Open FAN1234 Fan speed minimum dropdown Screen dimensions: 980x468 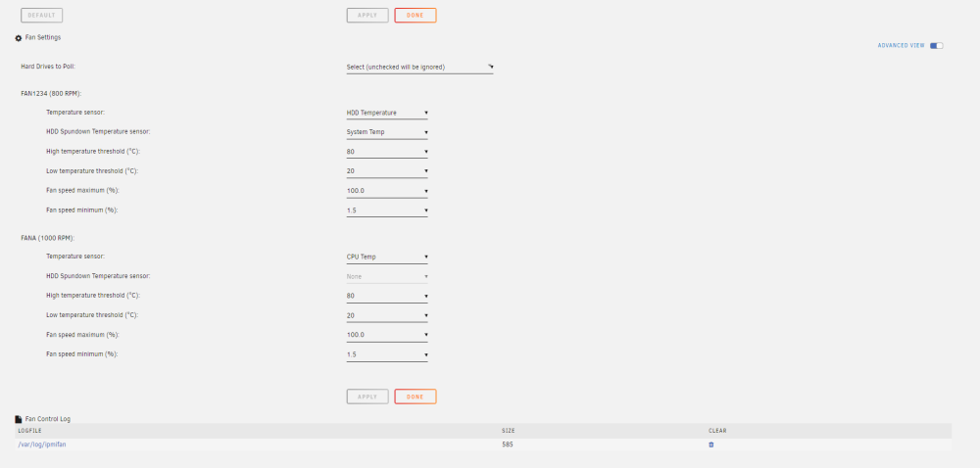(387, 211)
